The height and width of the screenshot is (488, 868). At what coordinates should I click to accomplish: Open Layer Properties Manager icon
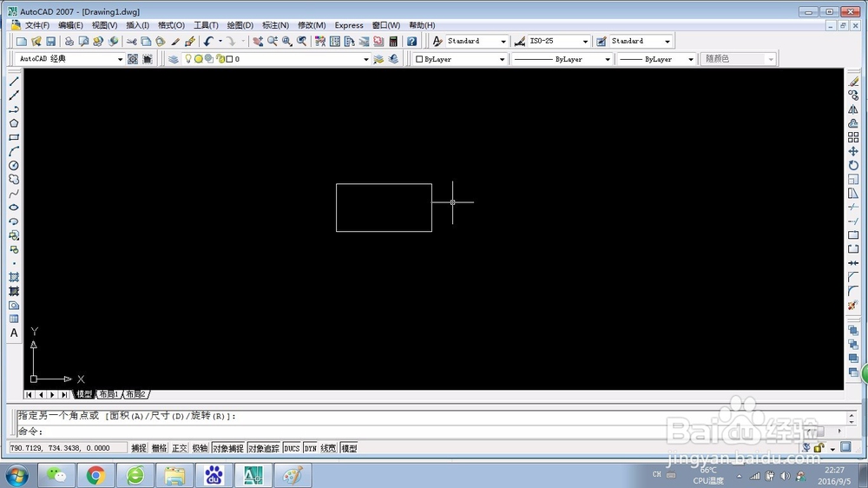(x=174, y=59)
